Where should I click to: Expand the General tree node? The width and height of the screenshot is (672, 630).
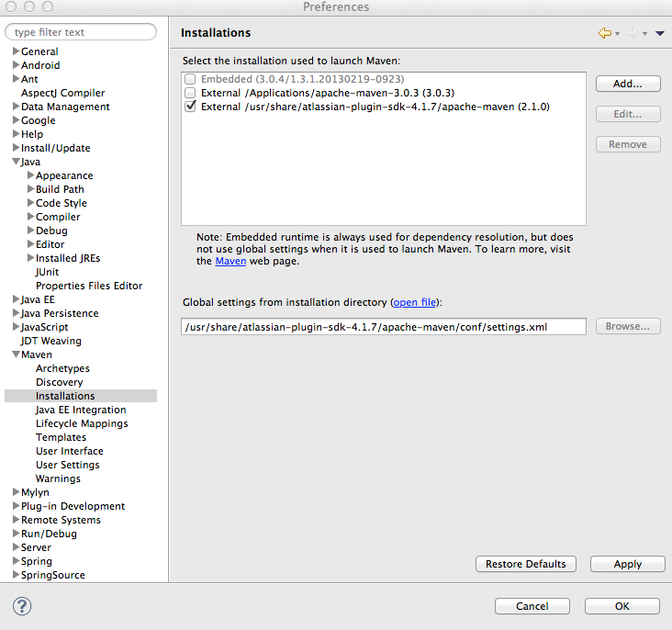coord(16,51)
